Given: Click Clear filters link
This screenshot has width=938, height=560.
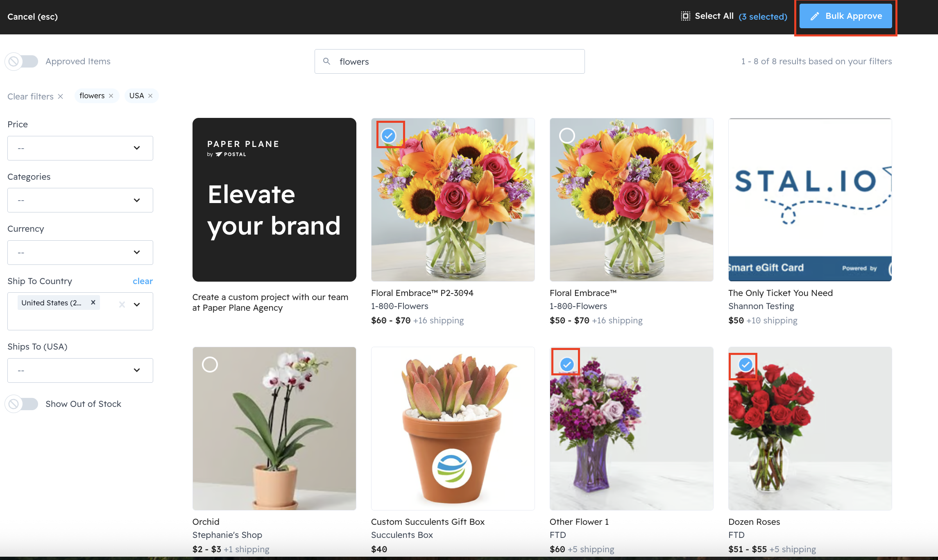Looking at the screenshot, I should (30, 97).
